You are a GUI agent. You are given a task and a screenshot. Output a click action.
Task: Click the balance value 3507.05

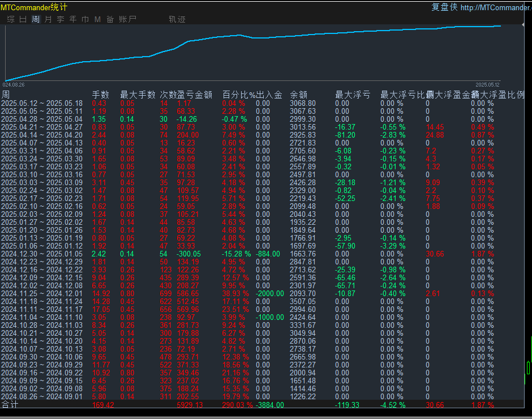303,302
